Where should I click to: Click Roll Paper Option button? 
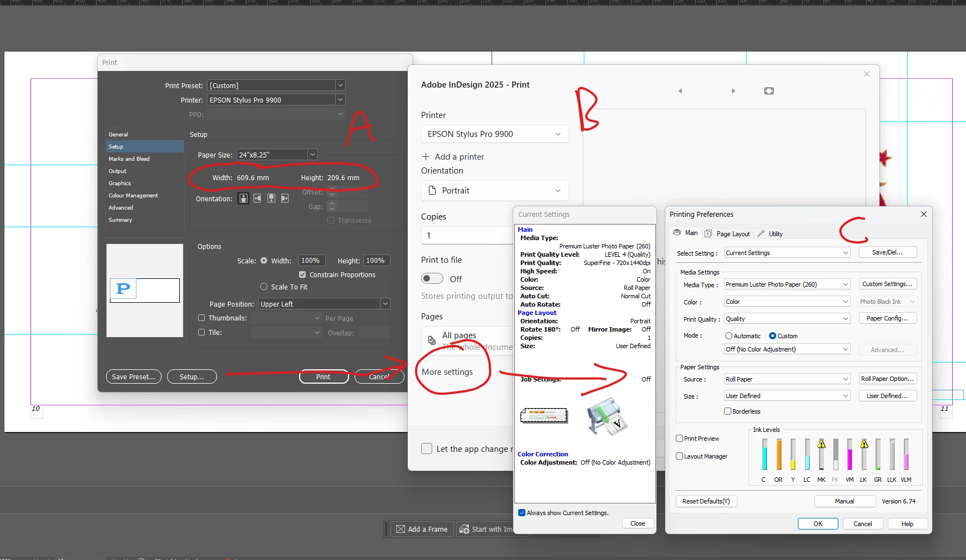(x=887, y=379)
